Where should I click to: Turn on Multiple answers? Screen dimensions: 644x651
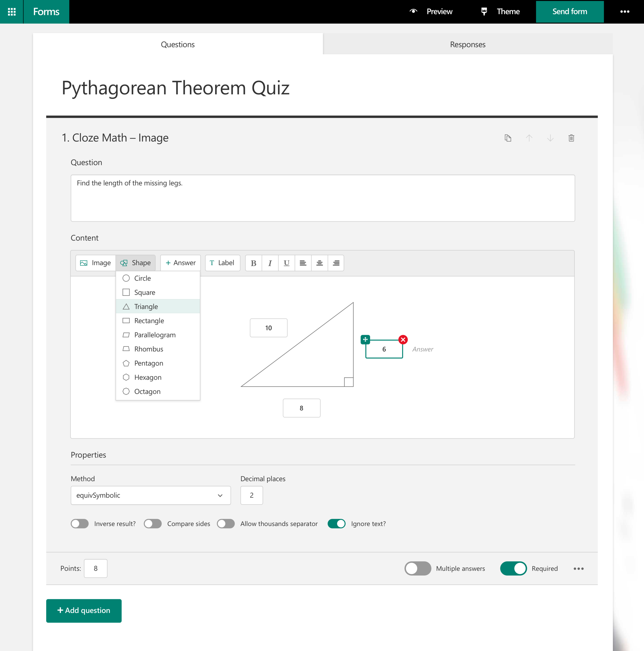417,568
